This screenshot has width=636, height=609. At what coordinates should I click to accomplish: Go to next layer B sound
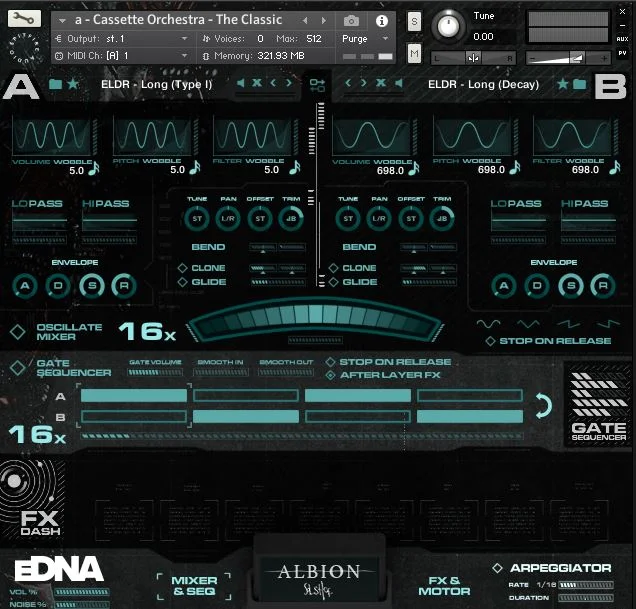point(363,83)
